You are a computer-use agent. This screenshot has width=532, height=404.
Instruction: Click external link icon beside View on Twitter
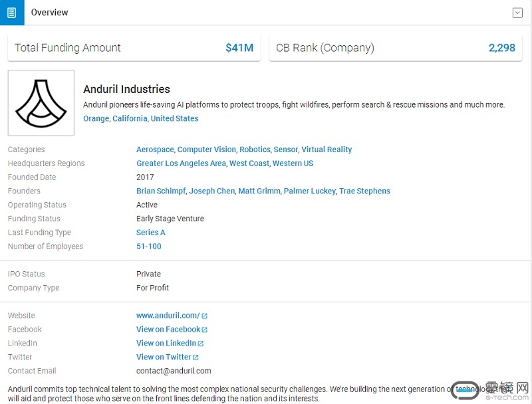196,357
